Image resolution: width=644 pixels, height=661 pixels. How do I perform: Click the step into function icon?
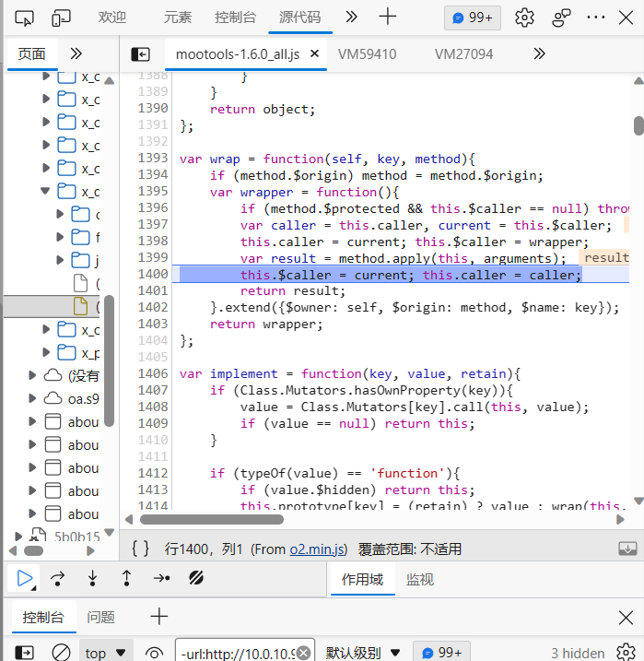(92, 578)
